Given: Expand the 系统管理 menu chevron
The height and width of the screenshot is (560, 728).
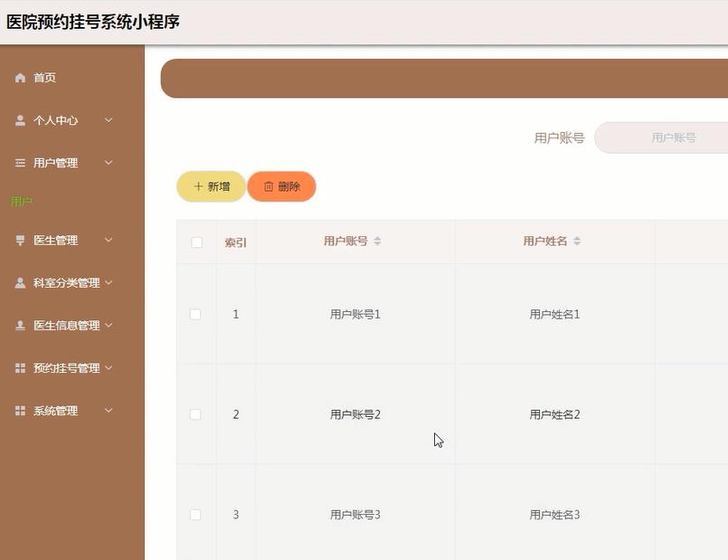Looking at the screenshot, I should click(109, 410).
